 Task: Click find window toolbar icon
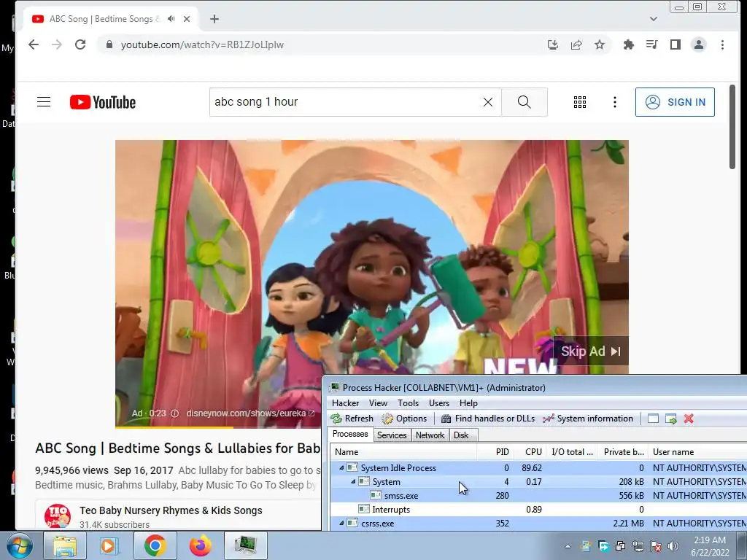653,419
